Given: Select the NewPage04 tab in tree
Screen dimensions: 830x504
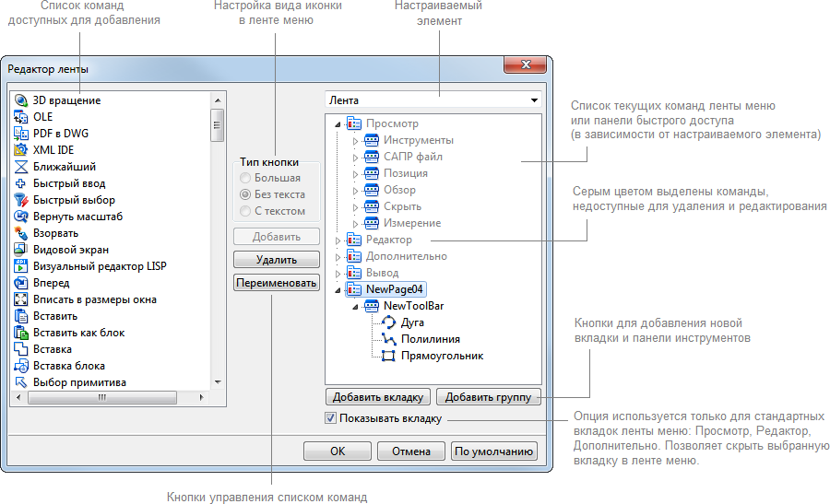Looking at the screenshot, I should (x=395, y=289).
